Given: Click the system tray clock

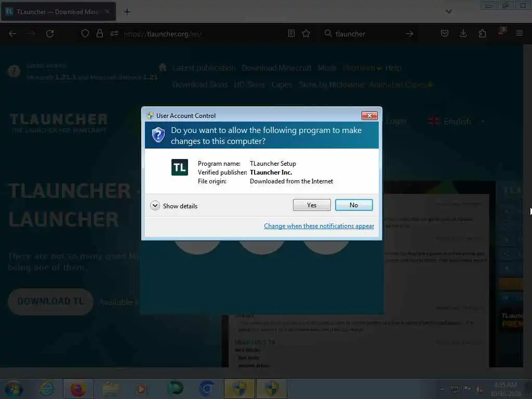Looking at the screenshot, I should click(x=506, y=389).
